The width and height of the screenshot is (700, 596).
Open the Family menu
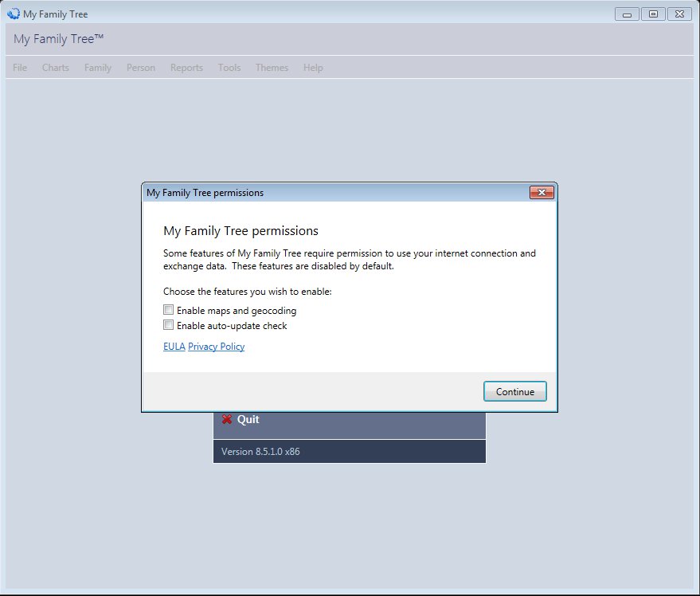[97, 68]
